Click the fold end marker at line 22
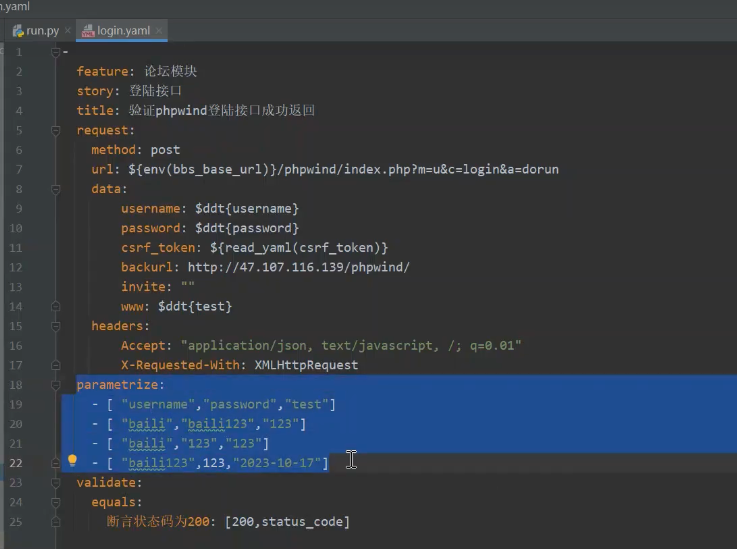Image resolution: width=737 pixels, height=549 pixels. tap(55, 463)
